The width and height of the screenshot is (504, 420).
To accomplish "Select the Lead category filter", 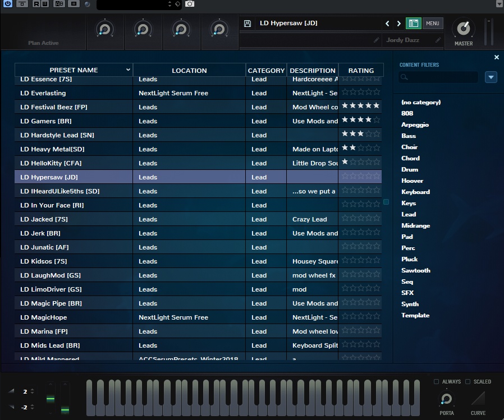I will click(409, 214).
